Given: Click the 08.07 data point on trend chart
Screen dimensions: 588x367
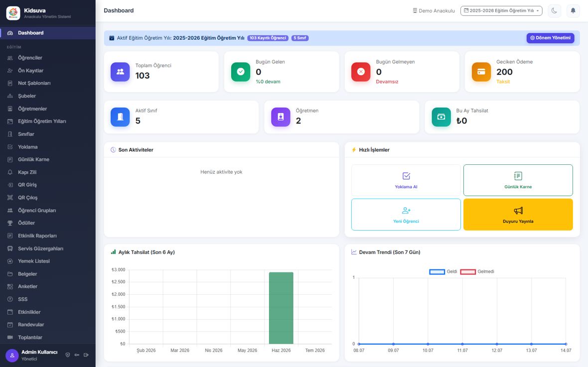Looking at the screenshot, I should tap(359, 344).
